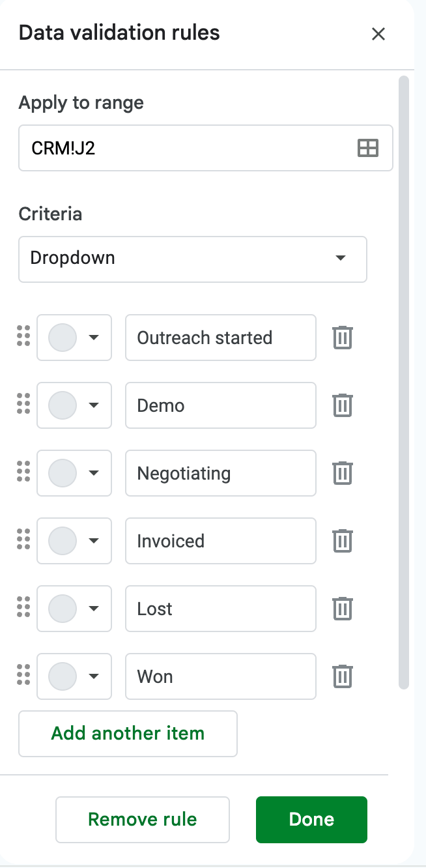Screen dimensions: 426x868
Task: Open color picker for 'Outreach started'
Action: coord(74,338)
